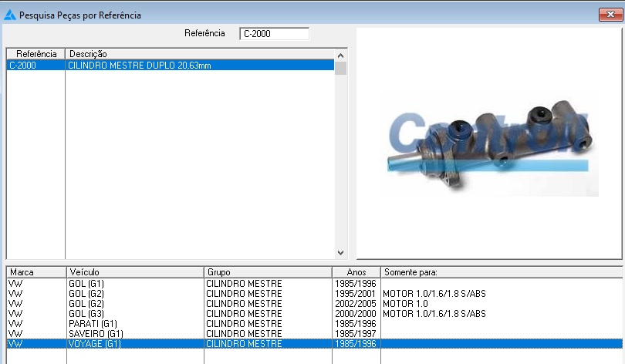625x364 pixels.
Task: Click the Somente para column header
Action: pos(500,272)
